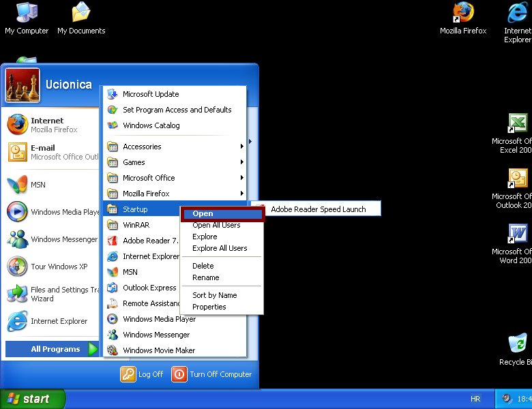This screenshot has width=532, height=409.
Task: Click the Recycle Bin desktop icon
Action: pos(516,350)
